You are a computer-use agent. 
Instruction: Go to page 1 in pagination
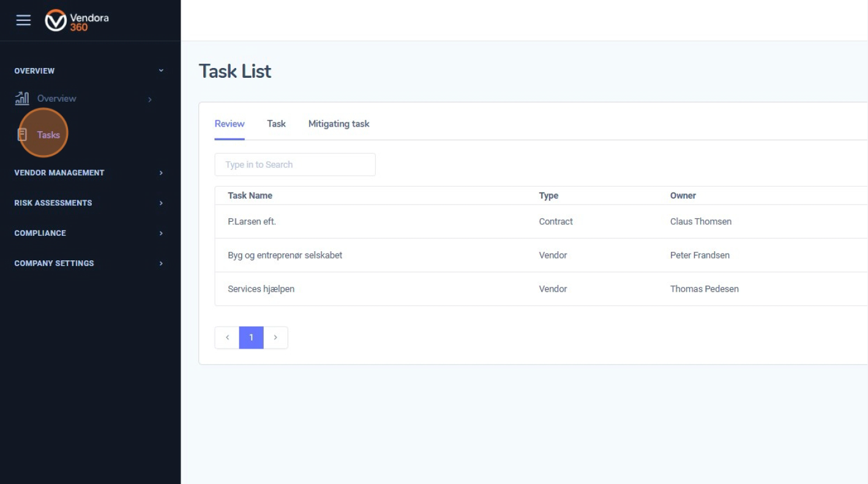point(251,338)
